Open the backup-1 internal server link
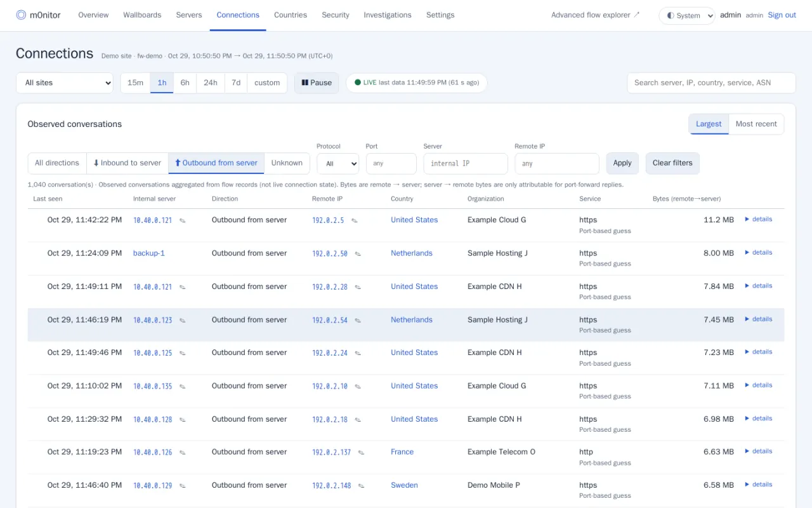This screenshot has height=508, width=812. 149,253
